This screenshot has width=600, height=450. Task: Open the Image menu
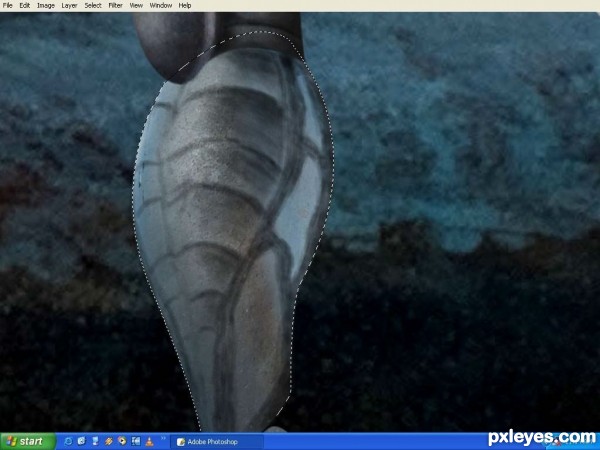(x=46, y=5)
